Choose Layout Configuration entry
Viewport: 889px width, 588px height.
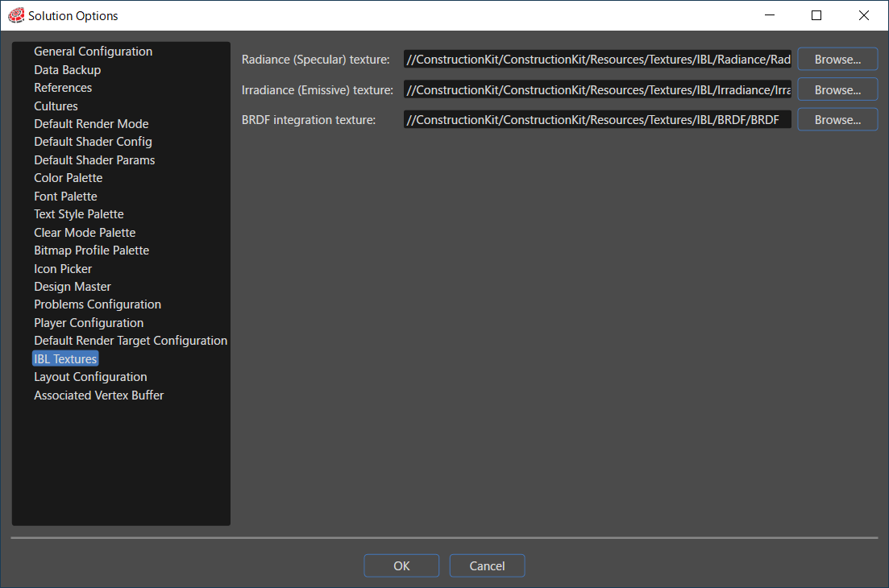click(90, 377)
